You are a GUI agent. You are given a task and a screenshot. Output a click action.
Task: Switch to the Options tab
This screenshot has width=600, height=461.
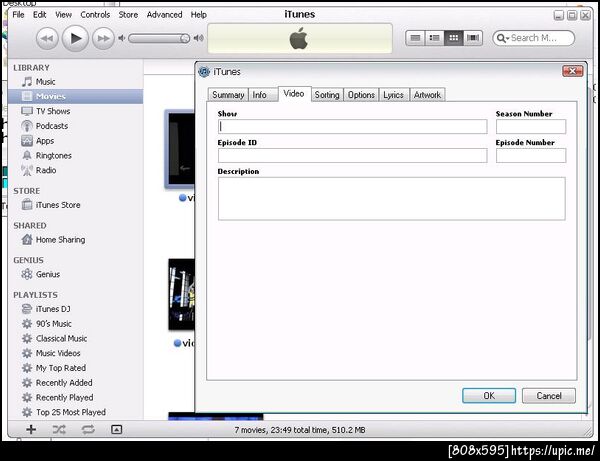pos(361,95)
